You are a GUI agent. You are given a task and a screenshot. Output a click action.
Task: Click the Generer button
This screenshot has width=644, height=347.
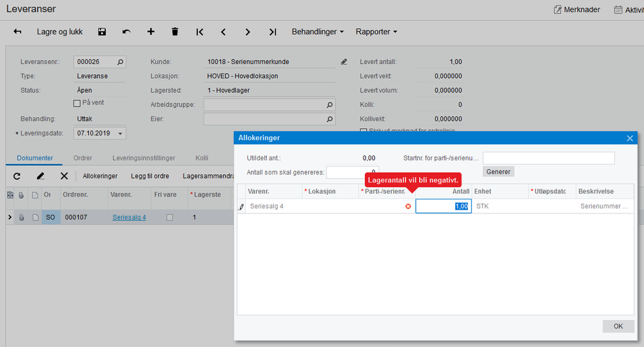[x=498, y=172]
